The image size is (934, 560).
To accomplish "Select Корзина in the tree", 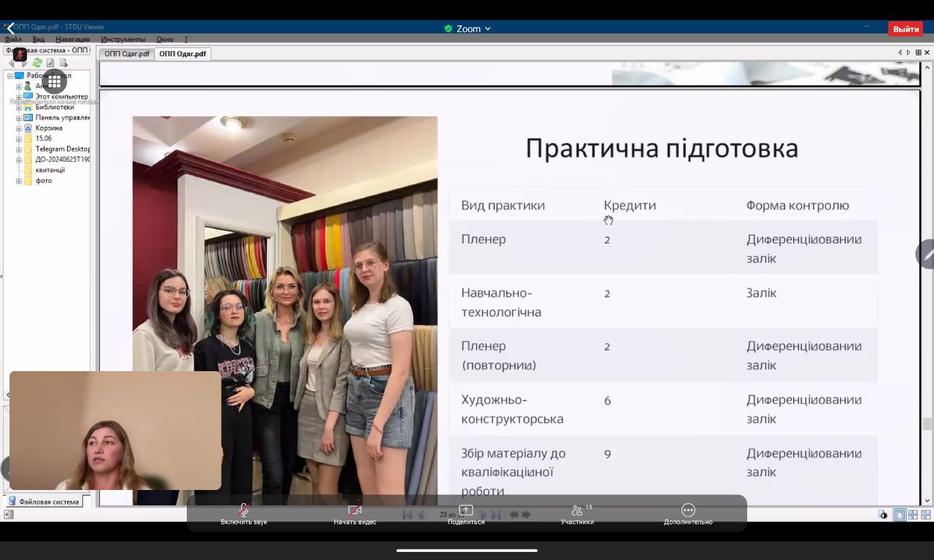I will coord(49,128).
